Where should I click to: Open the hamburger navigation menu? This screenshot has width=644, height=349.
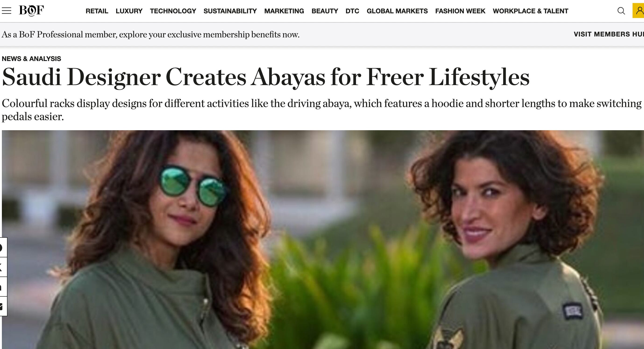[x=7, y=11]
